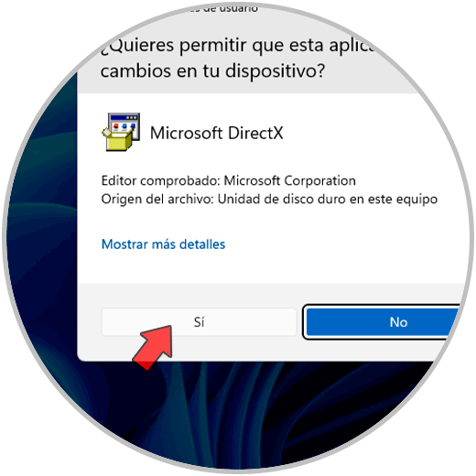Click the partial de usuario title text
Screen dimensions: 476x476
[x=231, y=8]
